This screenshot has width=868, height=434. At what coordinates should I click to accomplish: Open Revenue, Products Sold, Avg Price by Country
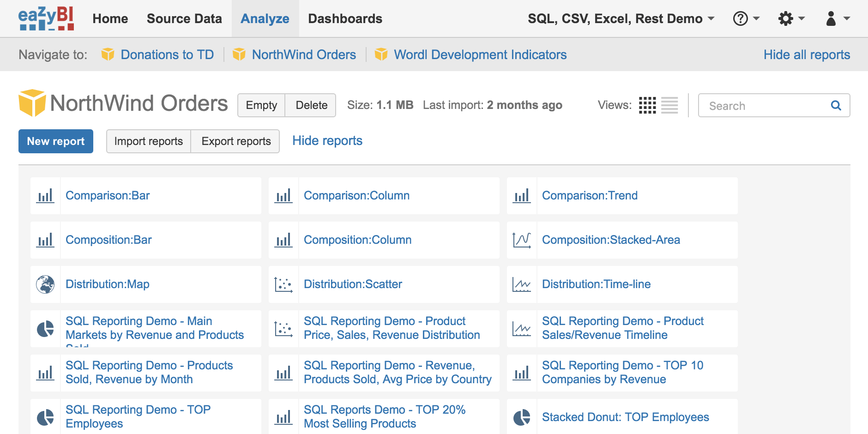tap(398, 372)
